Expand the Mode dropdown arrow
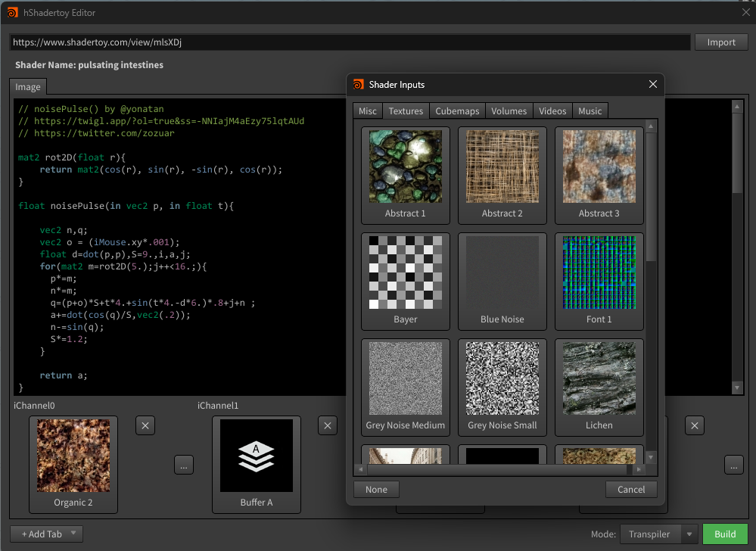The height and width of the screenshot is (551, 756). point(689,534)
